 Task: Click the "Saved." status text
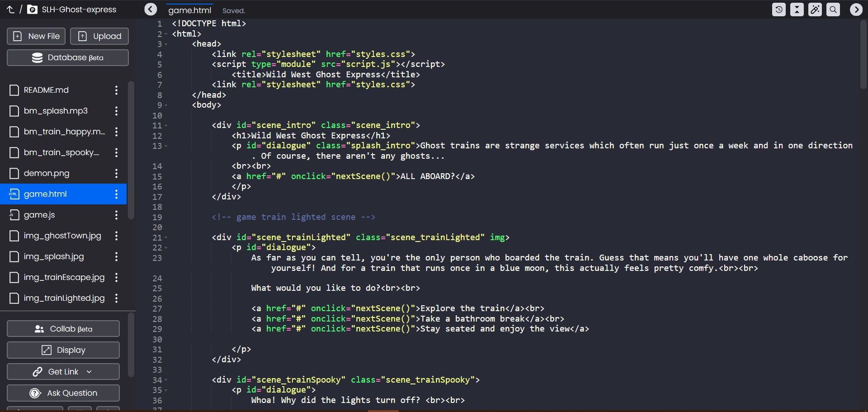coord(234,11)
